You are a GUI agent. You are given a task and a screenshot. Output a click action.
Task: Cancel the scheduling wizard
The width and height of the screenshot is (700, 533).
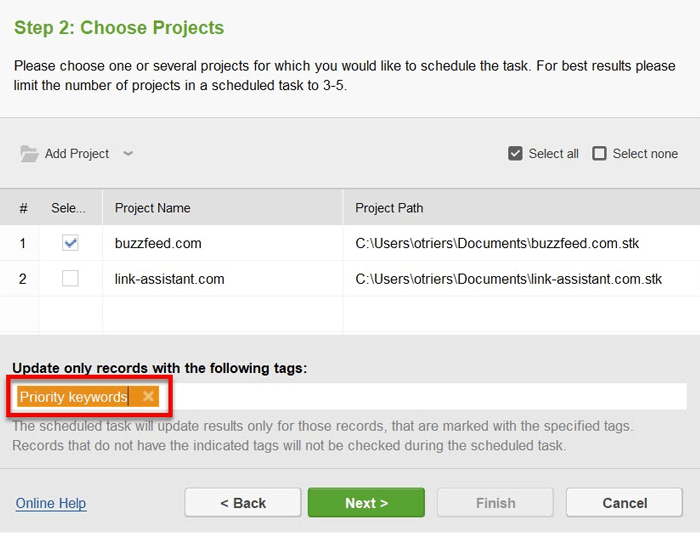pos(625,503)
